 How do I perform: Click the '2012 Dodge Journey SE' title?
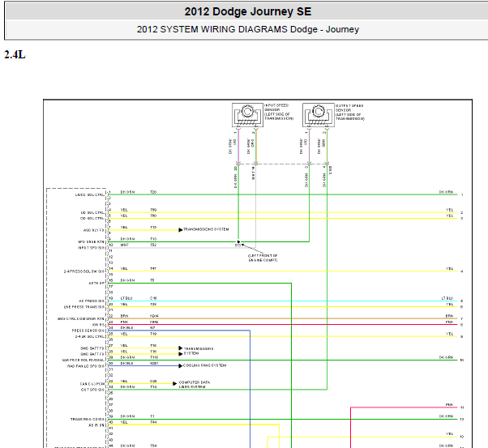tap(248, 11)
